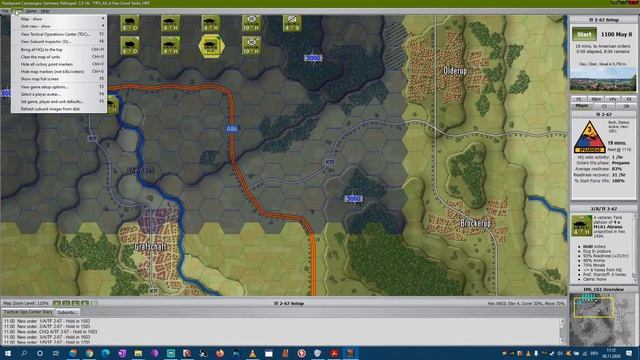Viewport: 640px width, 360px height.
Task: Open View game setup options
Action: [x=59, y=87]
